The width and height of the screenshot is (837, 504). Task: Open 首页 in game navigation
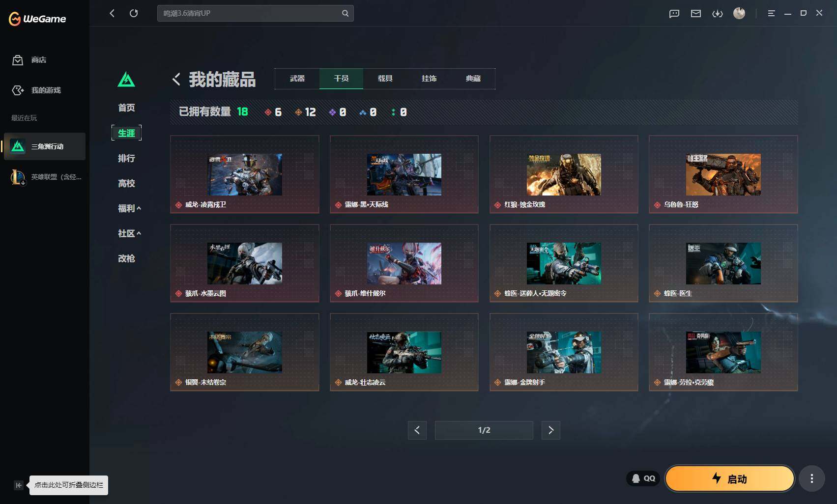[126, 108]
